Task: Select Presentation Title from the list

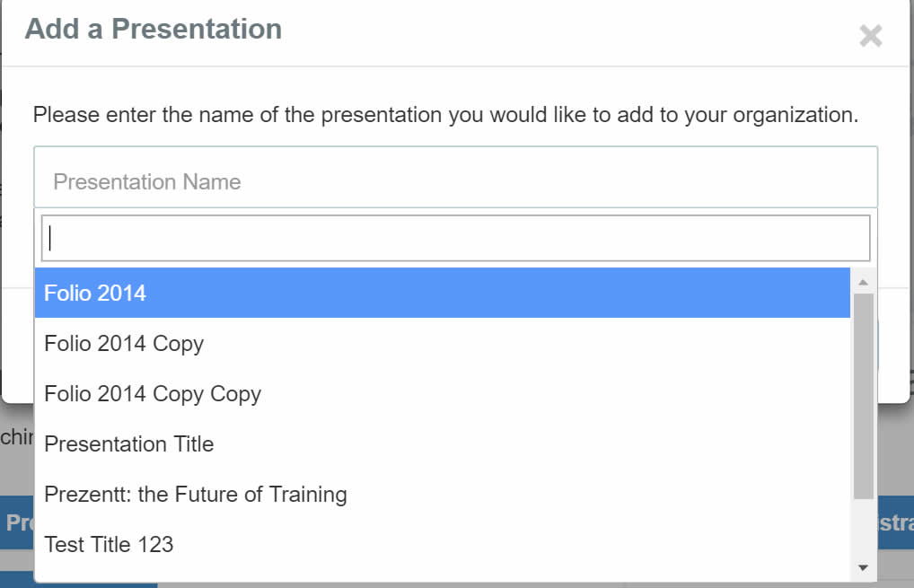Action: pyautogui.click(x=443, y=444)
